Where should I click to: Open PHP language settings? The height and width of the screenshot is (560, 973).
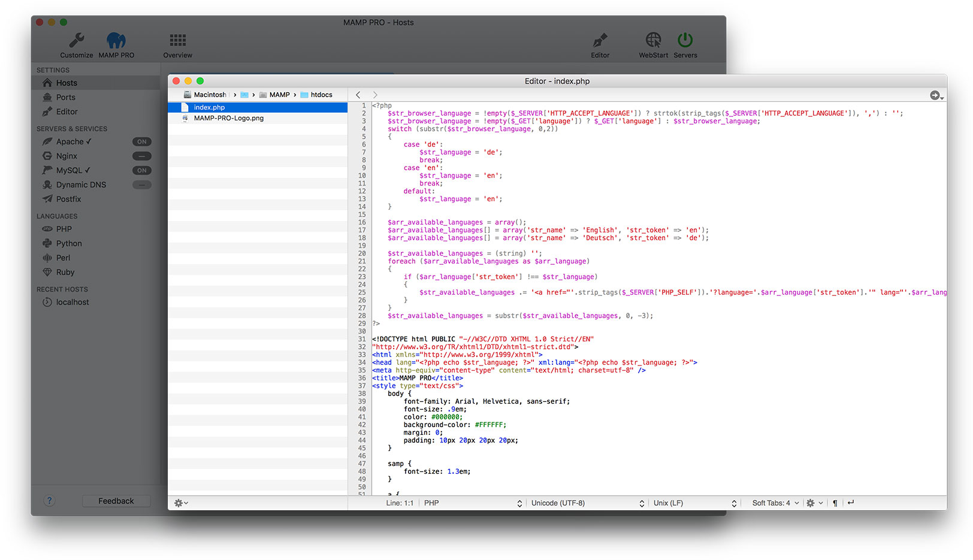click(x=64, y=229)
